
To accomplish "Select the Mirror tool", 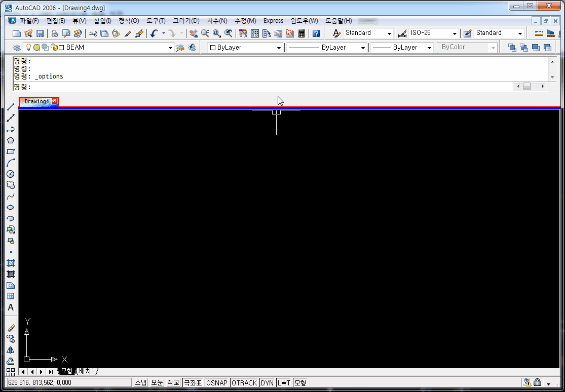I will tap(11, 350).
